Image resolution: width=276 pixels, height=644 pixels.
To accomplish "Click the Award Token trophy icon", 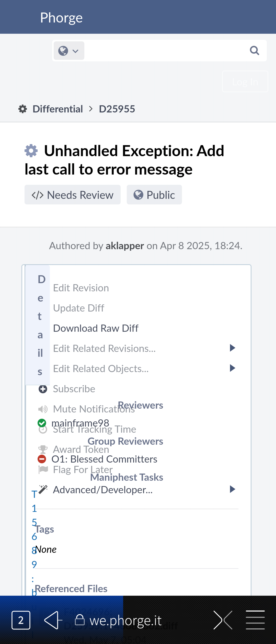I will [x=43, y=450].
